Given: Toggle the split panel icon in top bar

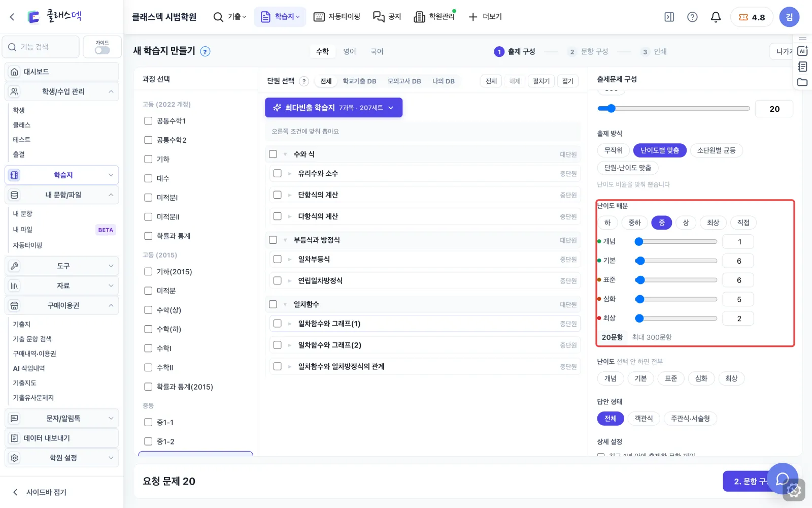Looking at the screenshot, I should tap(669, 17).
